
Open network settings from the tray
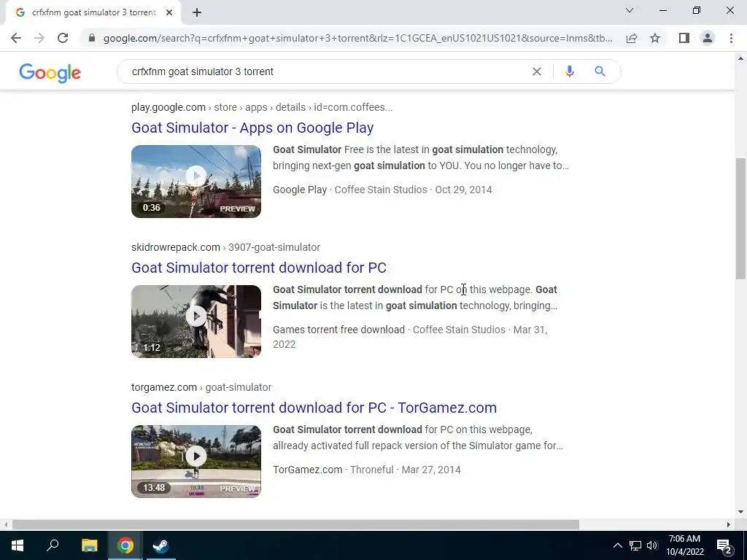(x=635, y=545)
